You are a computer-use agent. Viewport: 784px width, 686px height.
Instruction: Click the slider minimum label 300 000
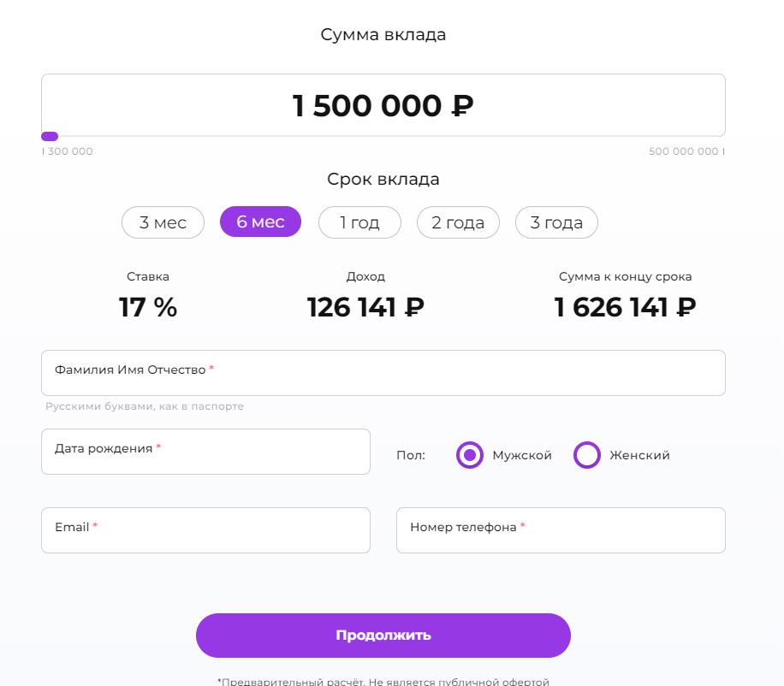(x=70, y=151)
